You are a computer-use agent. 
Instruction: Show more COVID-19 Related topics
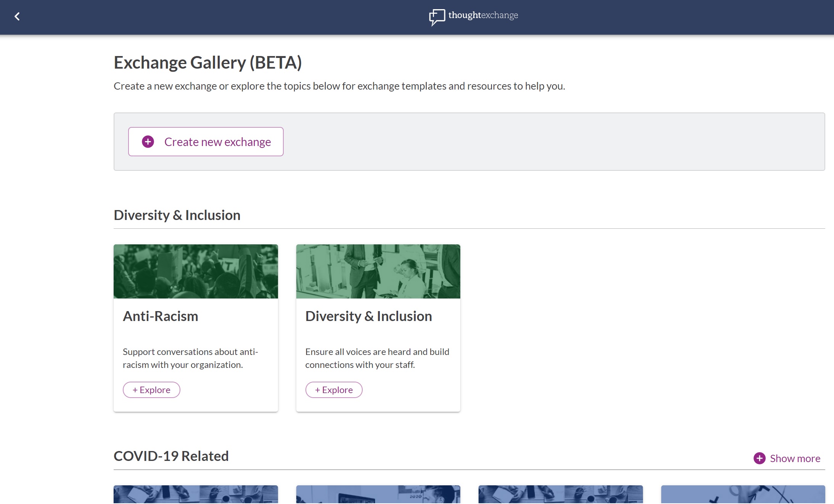(x=787, y=458)
